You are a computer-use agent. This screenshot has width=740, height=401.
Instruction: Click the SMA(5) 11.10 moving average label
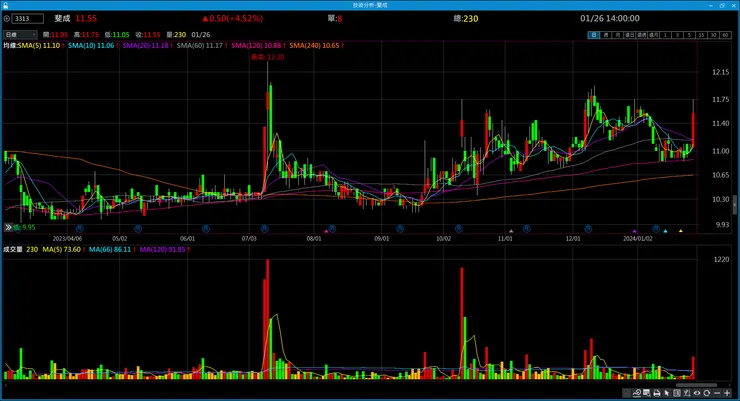pos(39,45)
